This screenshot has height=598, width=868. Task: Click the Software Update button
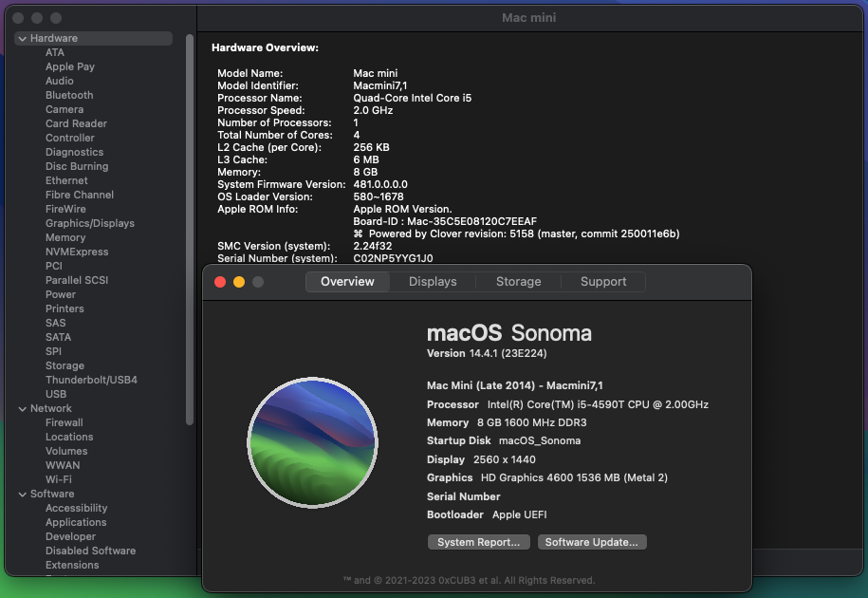click(x=591, y=542)
